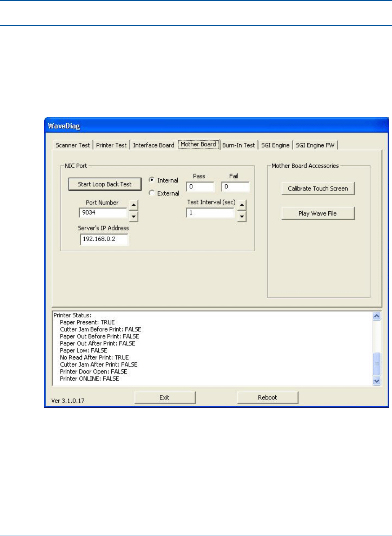Click the WaveDiag window title bar
The image size is (392, 536).
[x=217, y=126]
